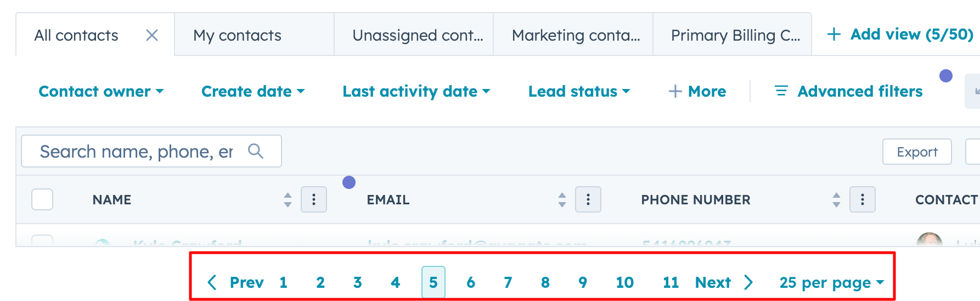Open the Unassigned contacts view tab
This screenshot has width=980, height=301.
coord(418,36)
